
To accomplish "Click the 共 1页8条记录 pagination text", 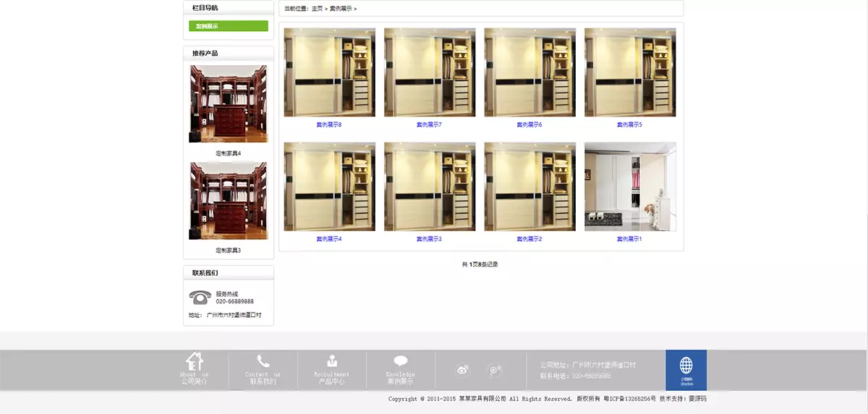I will coord(480,264).
